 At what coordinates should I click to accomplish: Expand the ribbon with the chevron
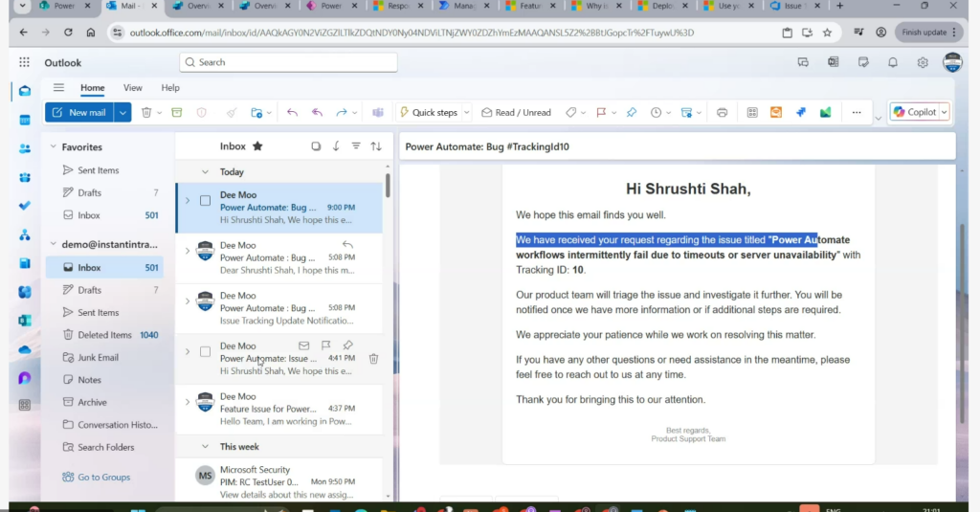click(878, 118)
